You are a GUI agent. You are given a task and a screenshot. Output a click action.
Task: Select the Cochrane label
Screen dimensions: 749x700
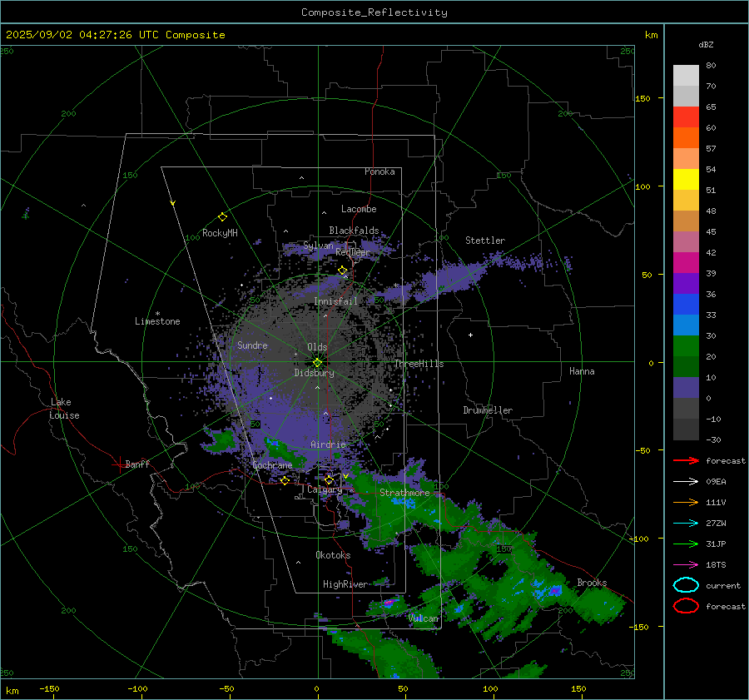click(x=272, y=465)
